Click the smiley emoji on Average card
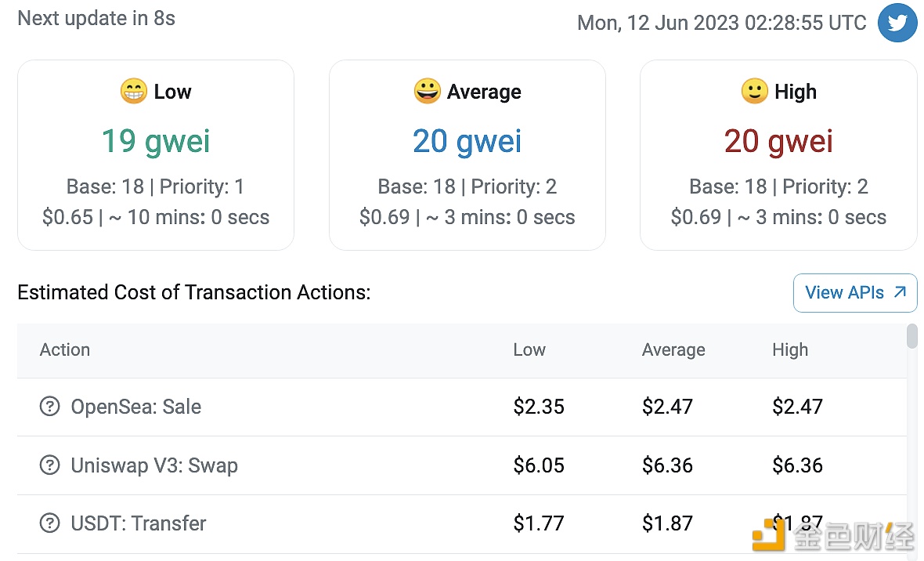The image size is (924, 561). tap(428, 92)
